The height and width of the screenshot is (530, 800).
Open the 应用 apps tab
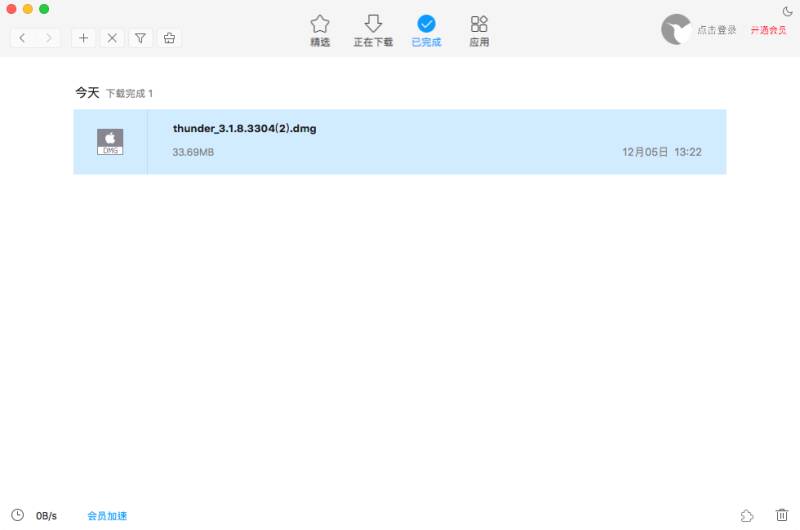tap(479, 31)
